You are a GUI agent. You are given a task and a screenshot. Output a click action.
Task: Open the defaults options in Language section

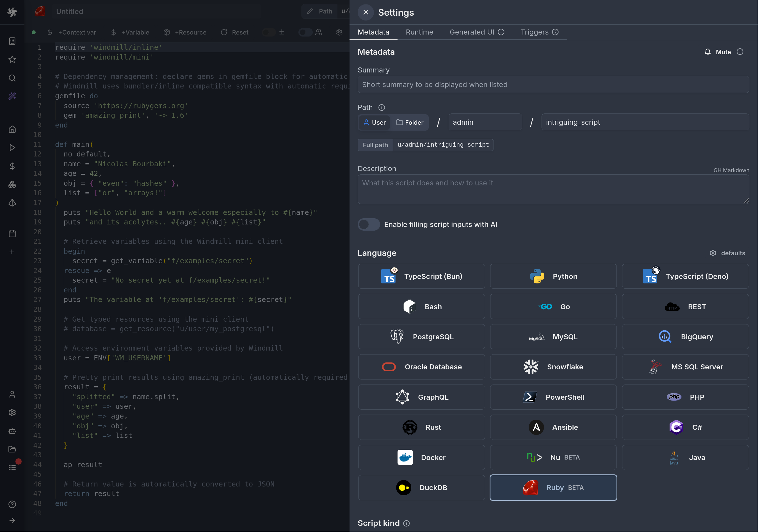click(x=728, y=253)
